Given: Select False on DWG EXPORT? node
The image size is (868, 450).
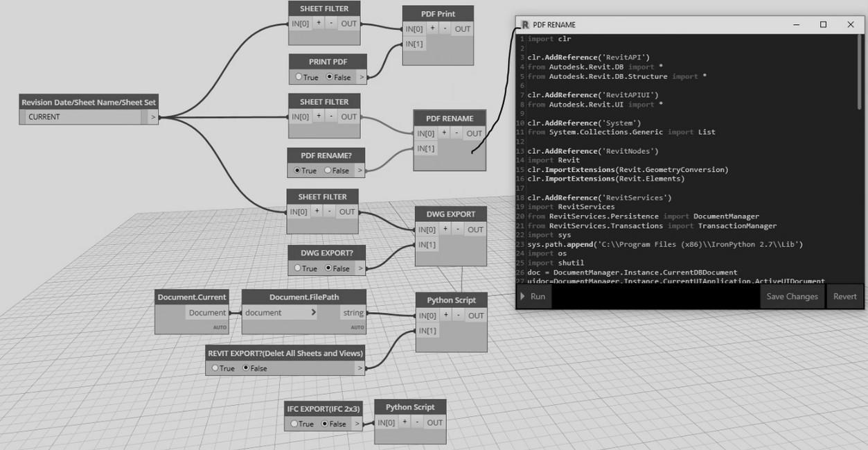Looking at the screenshot, I should 328,268.
